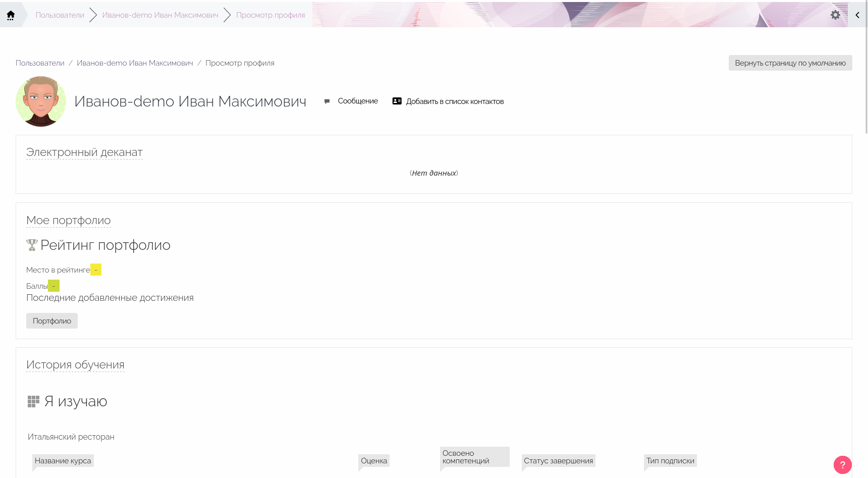
Task: Click the user avatar picture
Action: (x=41, y=101)
